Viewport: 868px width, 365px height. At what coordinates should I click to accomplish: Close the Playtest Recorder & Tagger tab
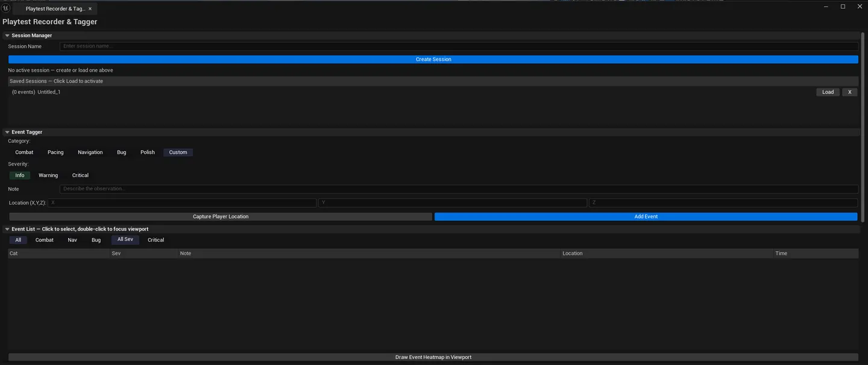click(x=90, y=9)
